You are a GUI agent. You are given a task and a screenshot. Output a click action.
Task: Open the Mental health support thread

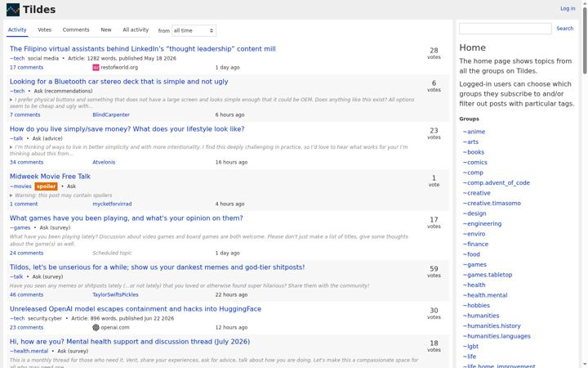(130, 342)
